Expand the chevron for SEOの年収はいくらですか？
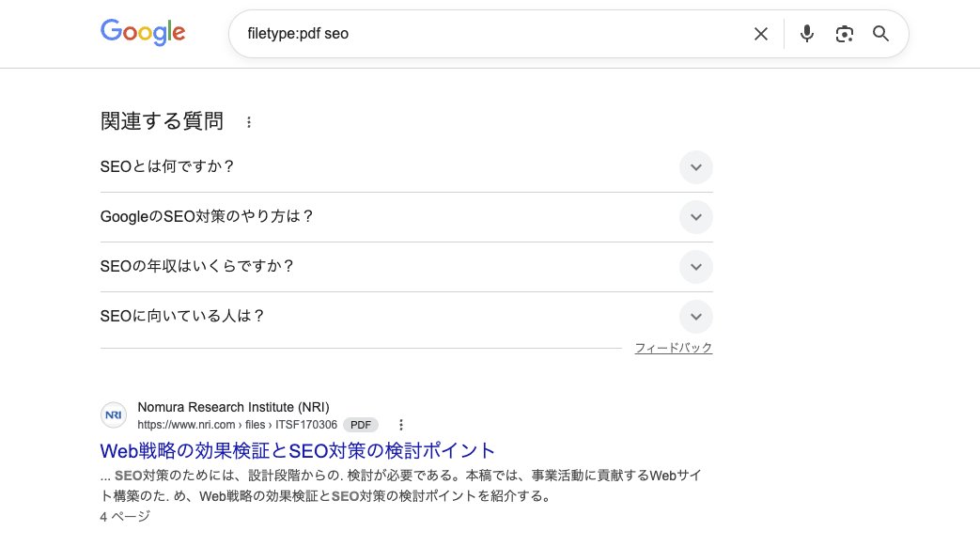Screen dimensions: 980x547 pos(695,267)
